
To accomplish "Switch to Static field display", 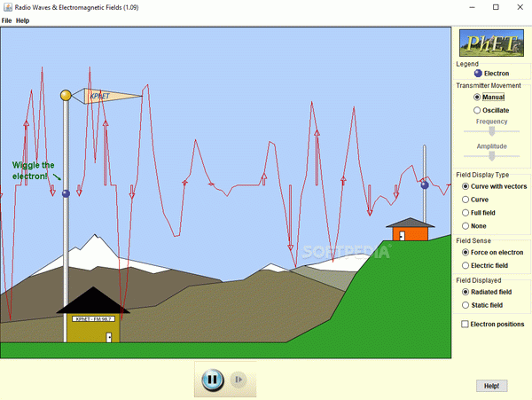I will [466, 305].
